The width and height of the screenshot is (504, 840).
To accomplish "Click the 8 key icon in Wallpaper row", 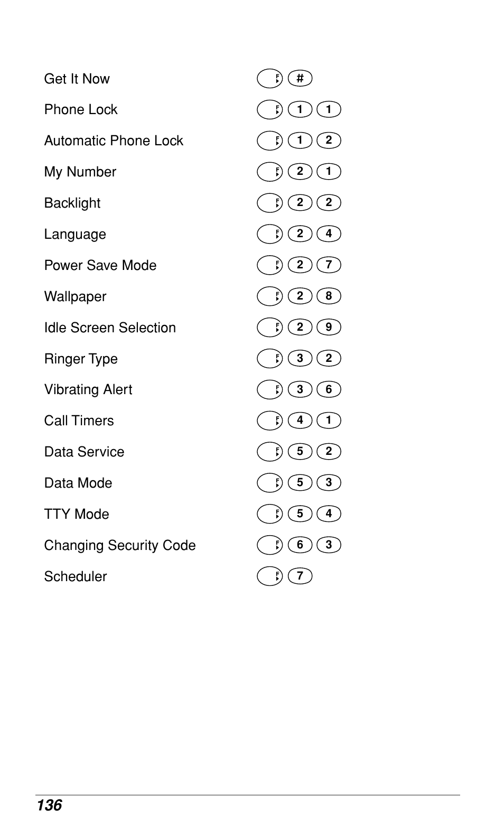I will pyautogui.click(x=329, y=296).
